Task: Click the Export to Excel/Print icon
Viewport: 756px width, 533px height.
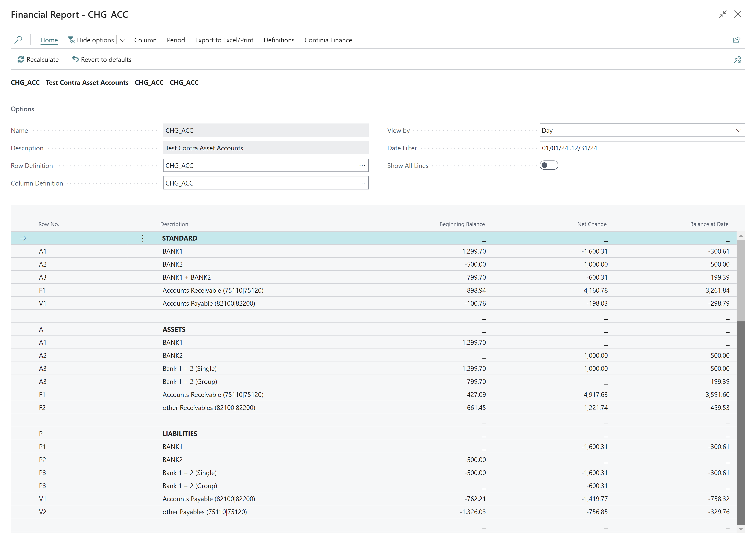Action: coord(224,40)
